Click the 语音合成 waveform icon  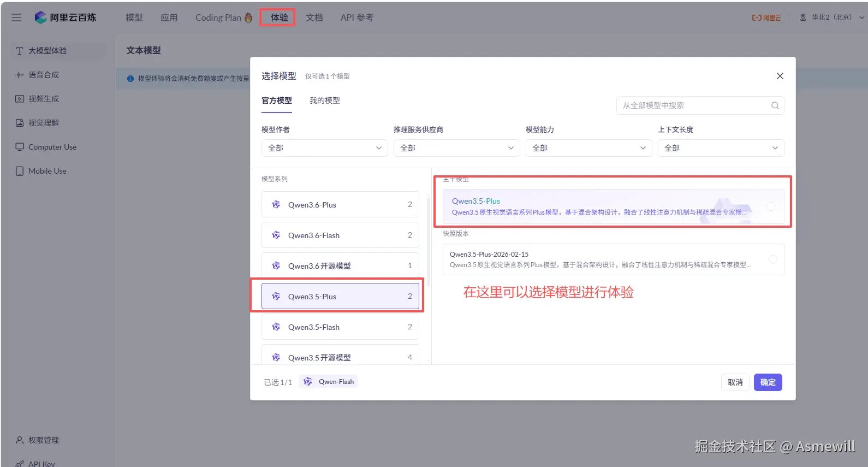point(20,75)
